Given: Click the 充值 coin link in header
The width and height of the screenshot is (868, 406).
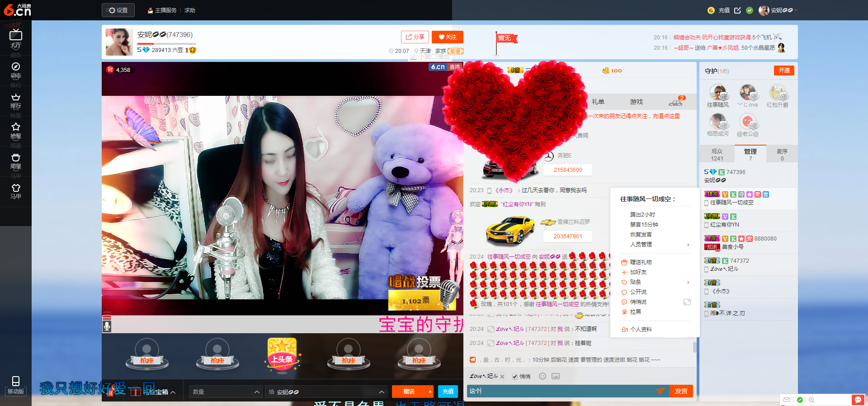Looking at the screenshot, I should click(719, 10).
